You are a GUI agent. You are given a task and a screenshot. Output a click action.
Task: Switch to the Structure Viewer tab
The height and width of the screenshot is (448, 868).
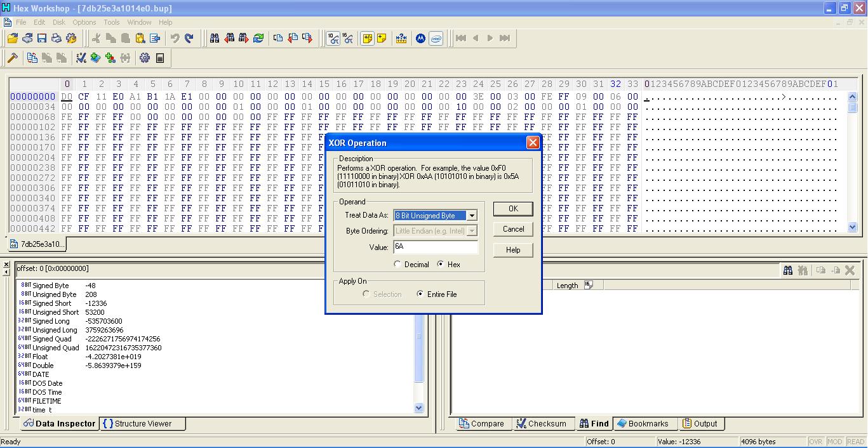(x=143, y=424)
